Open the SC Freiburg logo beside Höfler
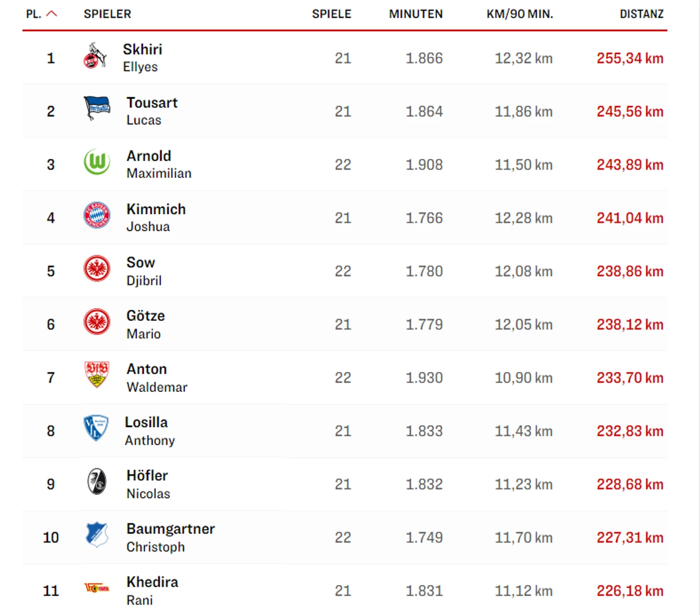Image resolution: width=700 pixels, height=615 pixels. pyautogui.click(x=97, y=481)
